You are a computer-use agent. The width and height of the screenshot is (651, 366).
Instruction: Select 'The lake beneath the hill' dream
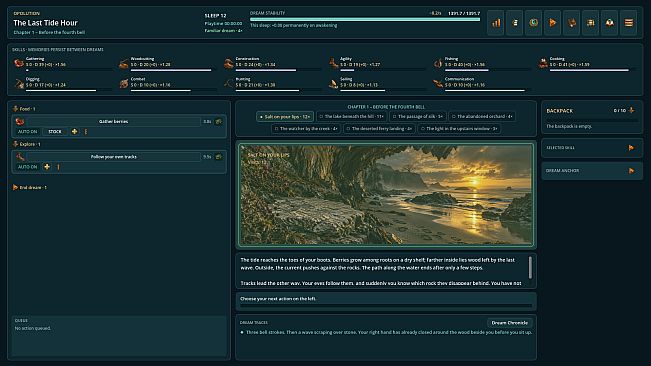[351, 117]
